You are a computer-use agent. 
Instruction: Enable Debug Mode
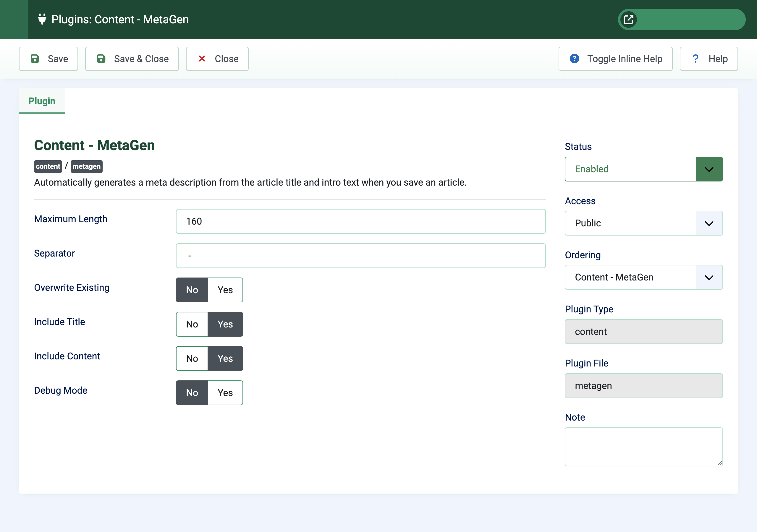(x=225, y=392)
